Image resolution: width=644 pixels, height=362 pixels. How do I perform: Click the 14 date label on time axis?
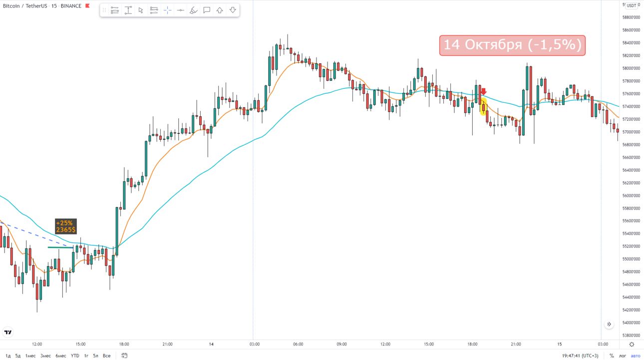point(211,345)
